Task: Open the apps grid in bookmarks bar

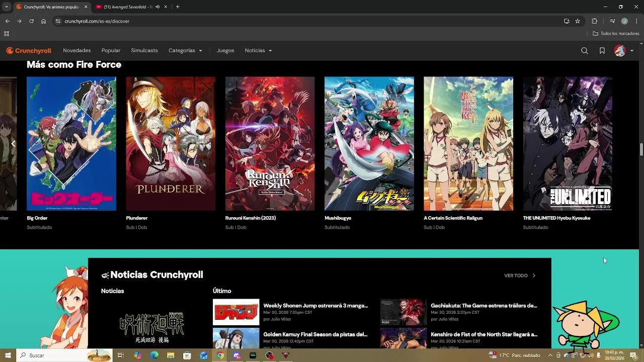Action: click(7, 34)
